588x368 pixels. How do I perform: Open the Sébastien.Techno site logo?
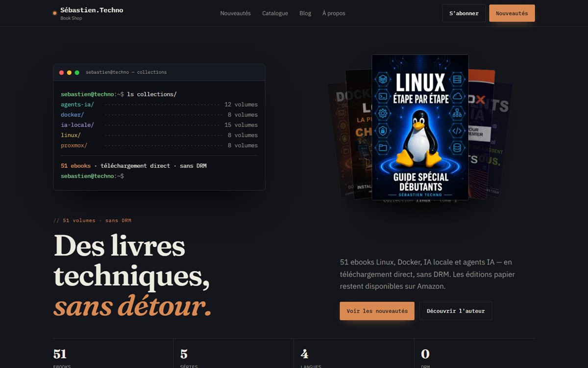point(88,13)
